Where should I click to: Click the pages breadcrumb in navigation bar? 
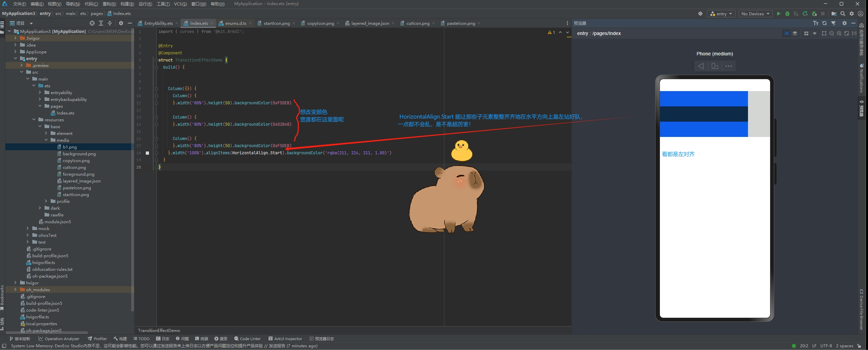click(97, 14)
